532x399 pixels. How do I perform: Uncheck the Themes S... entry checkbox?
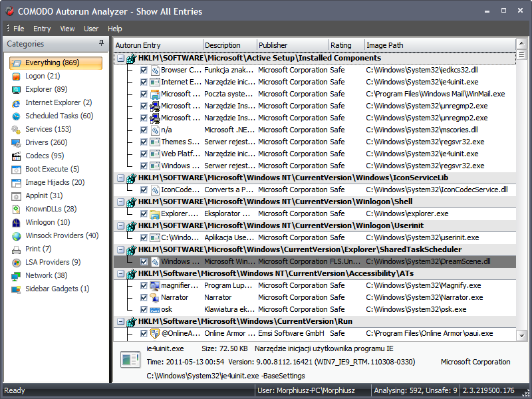point(144,142)
